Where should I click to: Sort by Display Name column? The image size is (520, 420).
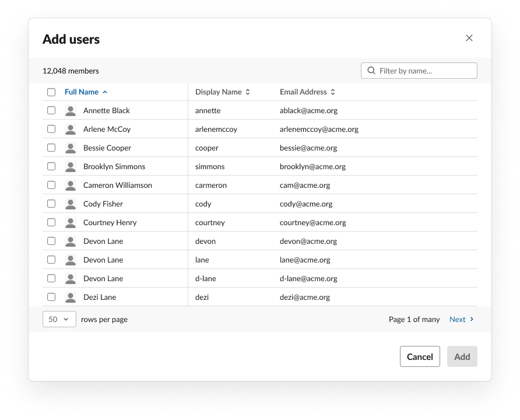(222, 92)
